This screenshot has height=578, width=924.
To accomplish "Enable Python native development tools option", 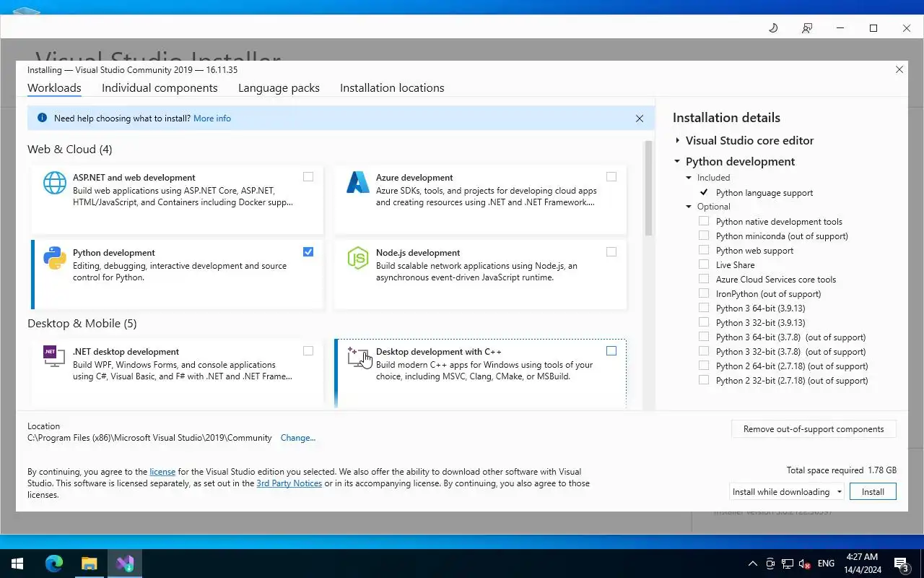I will (x=704, y=221).
